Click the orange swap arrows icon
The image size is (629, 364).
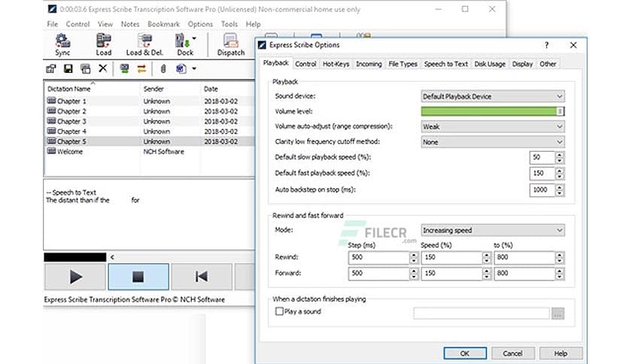(141, 68)
